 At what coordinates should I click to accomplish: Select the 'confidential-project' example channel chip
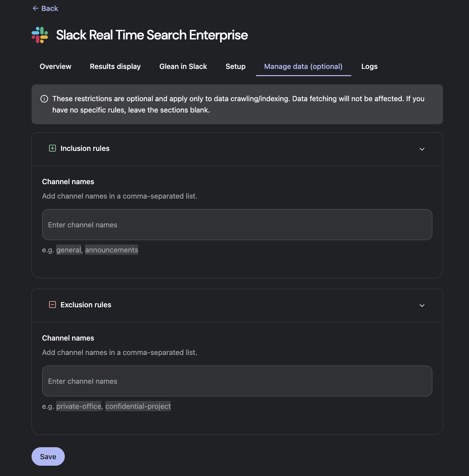138,406
